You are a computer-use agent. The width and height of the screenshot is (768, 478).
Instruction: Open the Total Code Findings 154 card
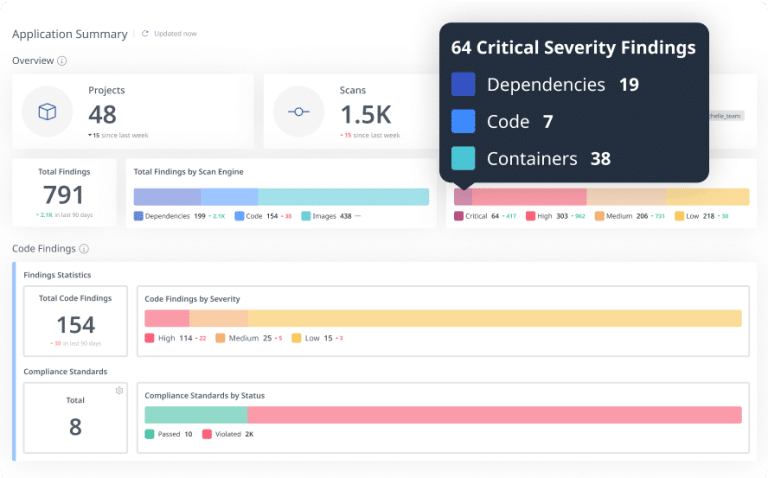pyautogui.click(x=76, y=321)
